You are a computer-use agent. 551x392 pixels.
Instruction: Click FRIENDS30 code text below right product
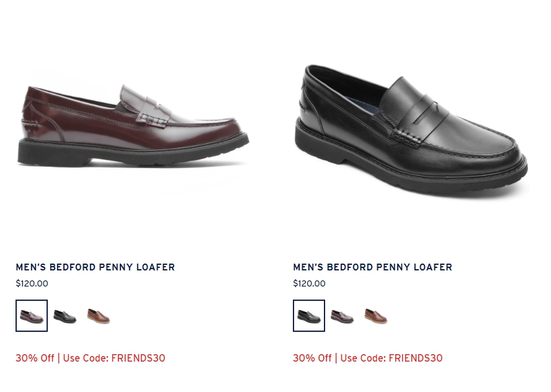pos(415,358)
